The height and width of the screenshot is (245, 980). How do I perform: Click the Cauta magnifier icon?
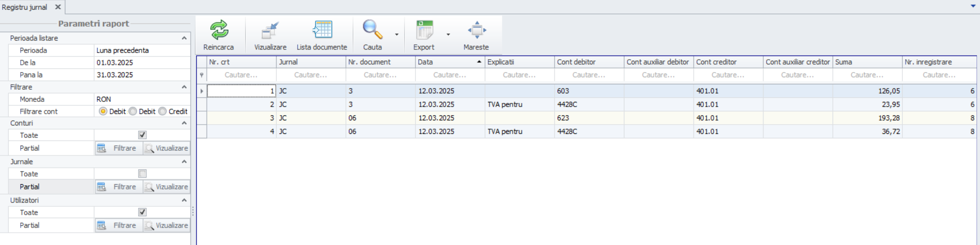pos(372,30)
